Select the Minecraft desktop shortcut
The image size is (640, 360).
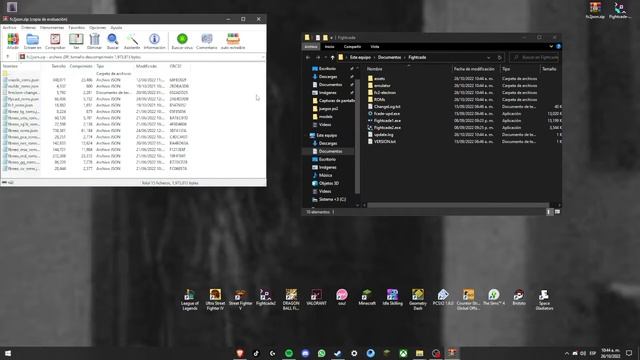pos(367,298)
